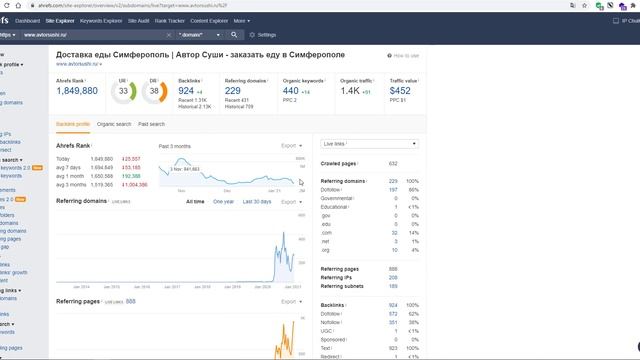640x360 pixels.
Task: Switch to the Backlink profile tab
Action: point(73,124)
